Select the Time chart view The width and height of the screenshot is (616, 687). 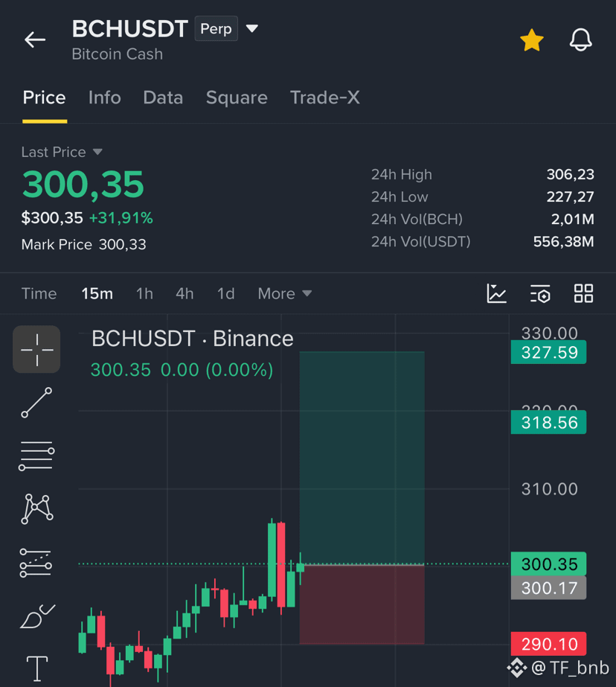tap(39, 293)
